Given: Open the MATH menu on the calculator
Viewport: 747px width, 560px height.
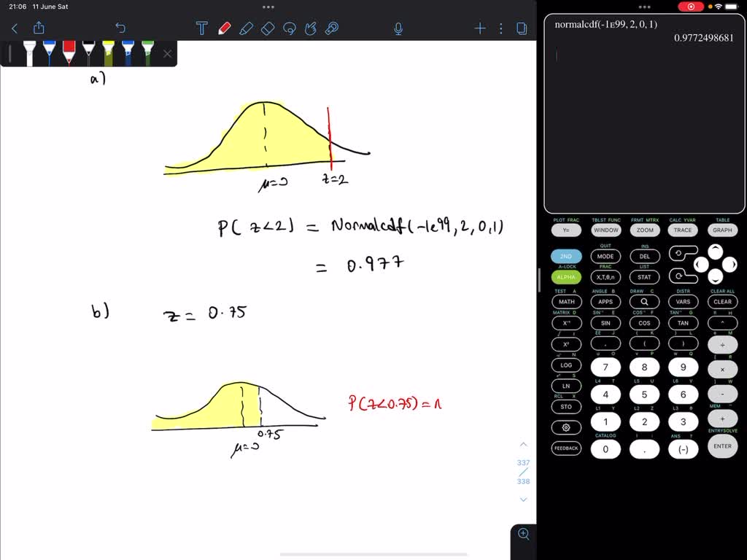Looking at the screenshot, I should (x=566, y=301).
